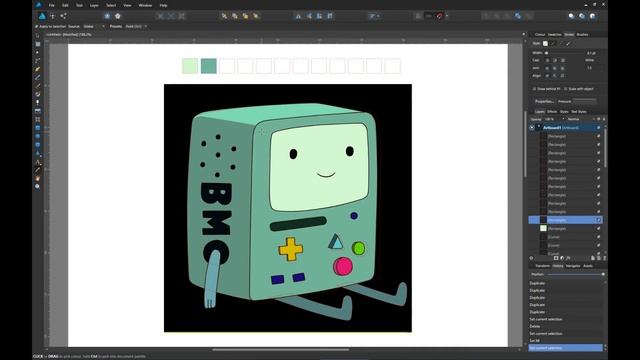The image size is (640, 360).
Task: Switch to the Swatches tab
Action: click(555, 34)
